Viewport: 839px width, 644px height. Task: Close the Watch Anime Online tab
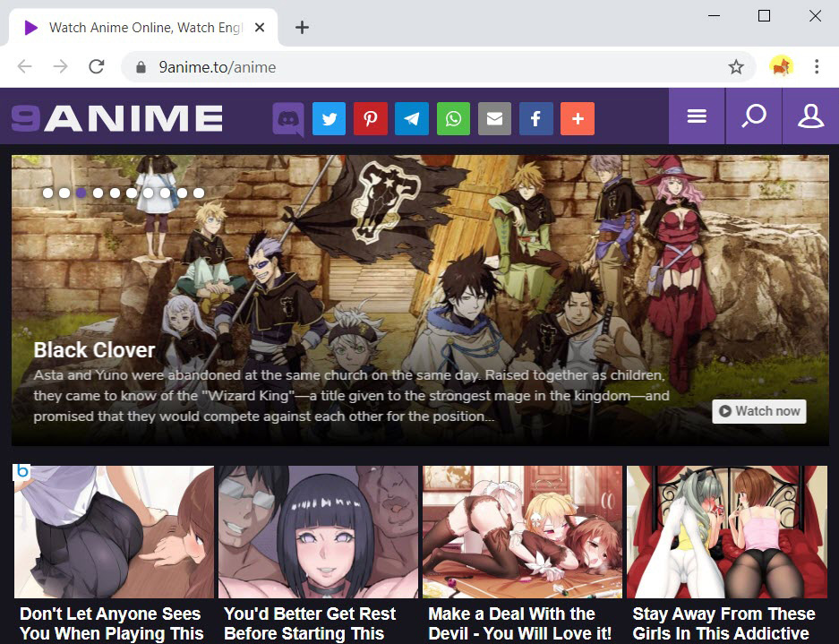pyautogui.click(x=260, y=27)
